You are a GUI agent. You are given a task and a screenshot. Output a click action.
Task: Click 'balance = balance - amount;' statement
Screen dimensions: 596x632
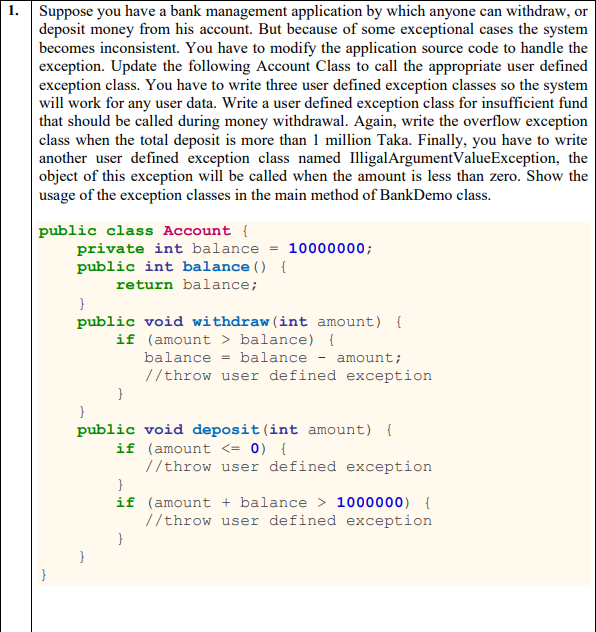click(x=273, y=358)
